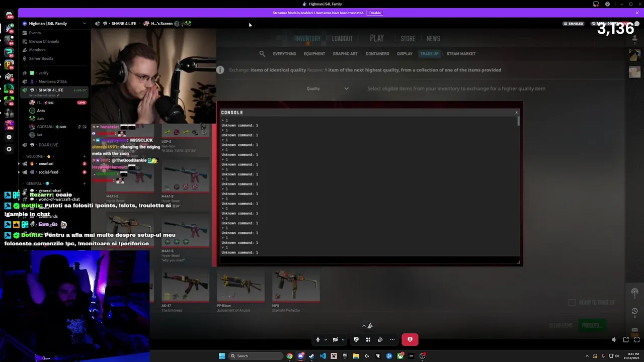Share your screen button

[x=356, y=339]
